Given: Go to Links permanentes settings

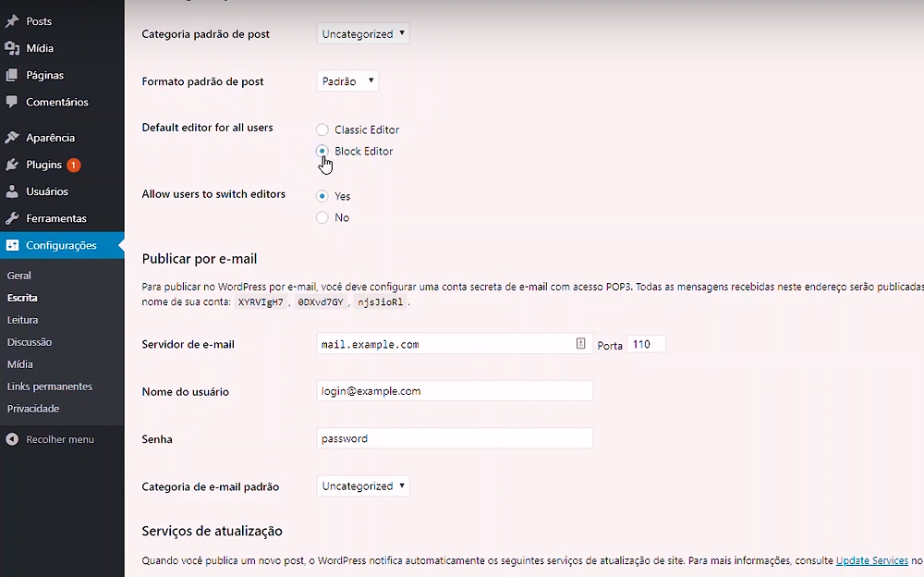Looking at the screenshot, I should point(50,387).
